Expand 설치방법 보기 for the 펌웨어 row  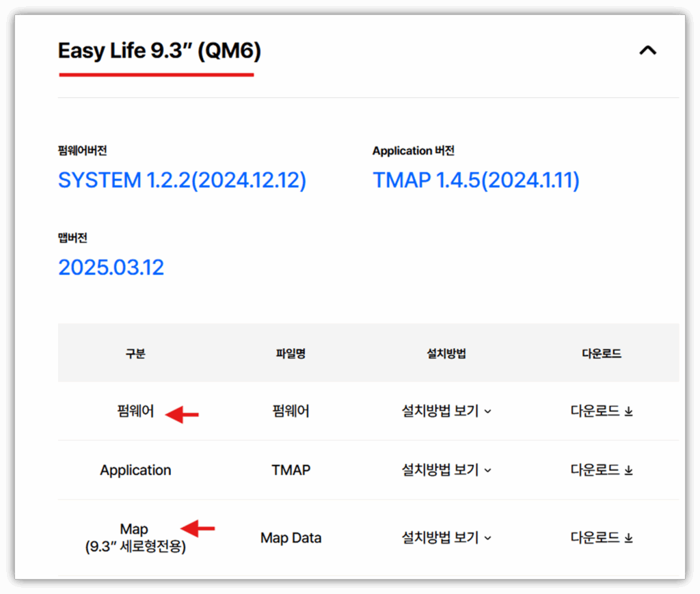coord(446,411)
